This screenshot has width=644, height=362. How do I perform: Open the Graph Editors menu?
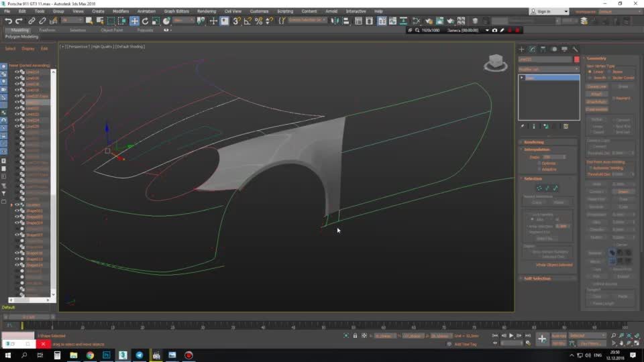pyautogui.click(x=176, y=11)
